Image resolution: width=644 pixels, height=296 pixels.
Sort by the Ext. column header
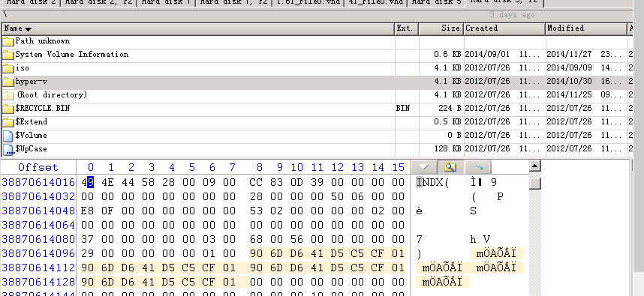[x=407, y=28]
